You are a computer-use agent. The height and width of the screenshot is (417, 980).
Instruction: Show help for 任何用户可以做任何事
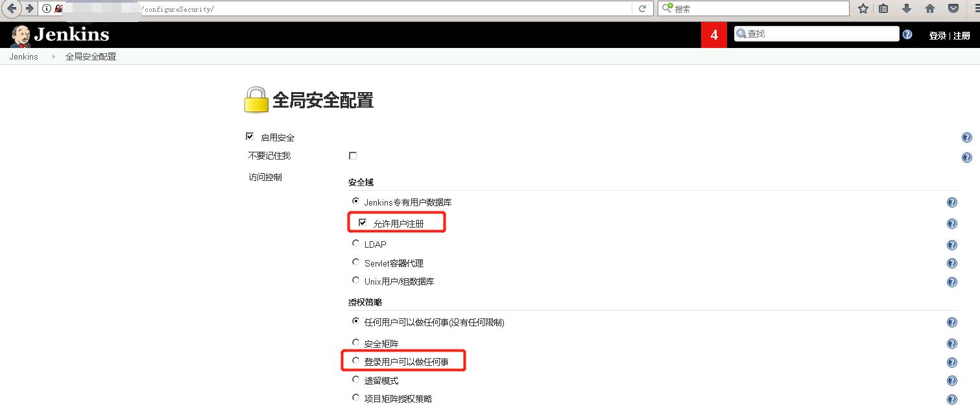[952, 322]
